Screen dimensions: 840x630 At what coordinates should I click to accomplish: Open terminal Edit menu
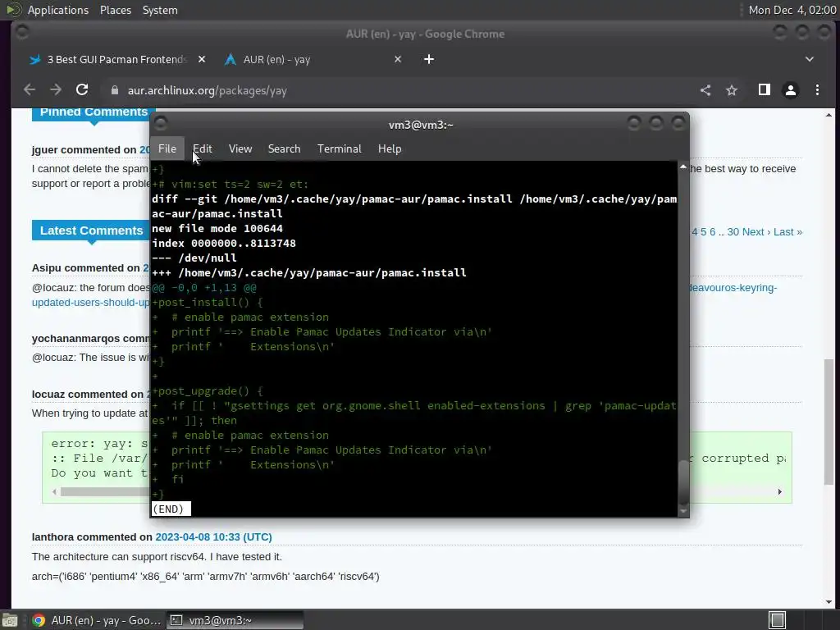point(202,149)
